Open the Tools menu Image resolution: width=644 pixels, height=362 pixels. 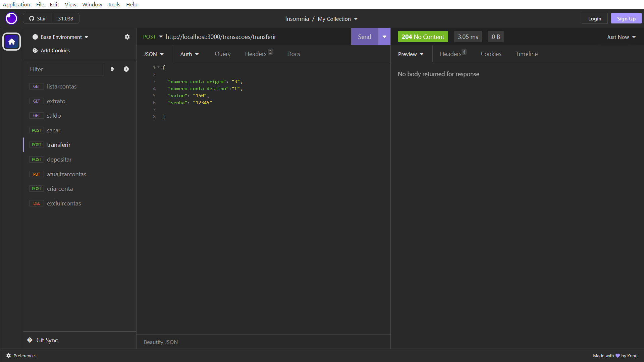pos(114,4)
